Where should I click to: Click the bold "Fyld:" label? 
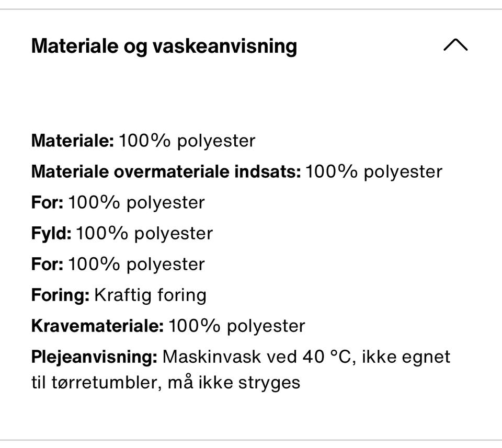(x=51, y=233)
